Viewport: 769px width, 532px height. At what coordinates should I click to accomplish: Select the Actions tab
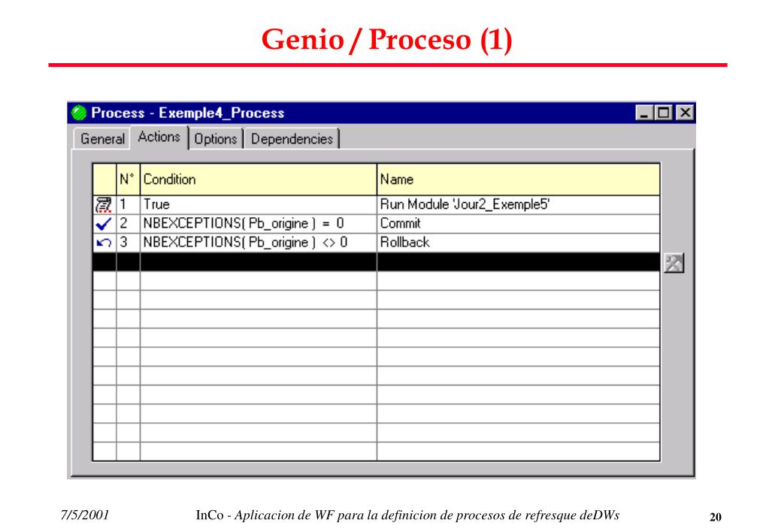pos(159,137)
